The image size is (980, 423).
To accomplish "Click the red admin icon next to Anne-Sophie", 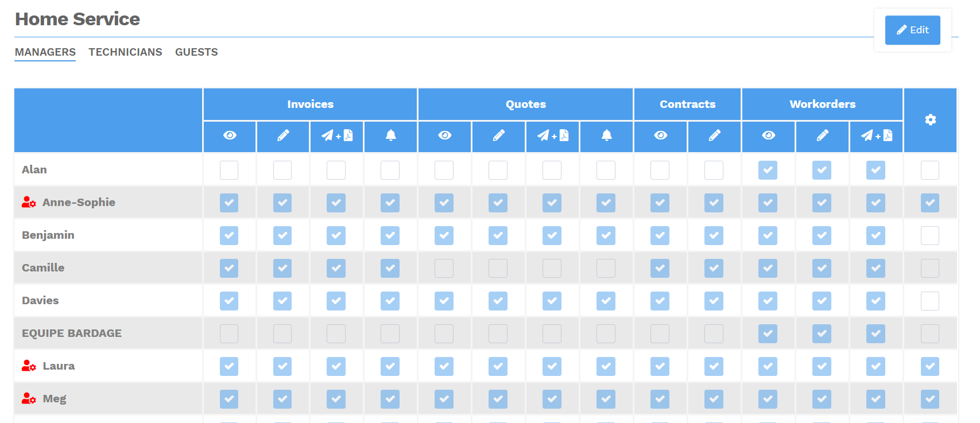I will pos(28,202).
